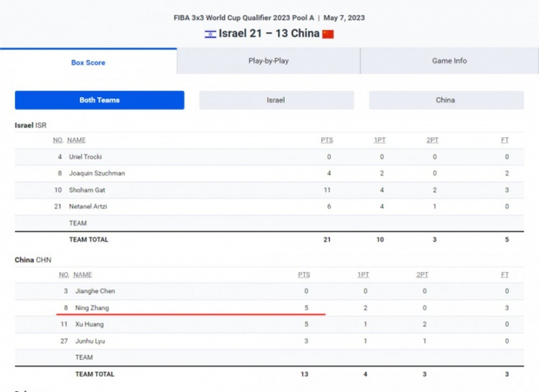
Task: Click Israel table NAME column header
Action: tap(76, 140)
